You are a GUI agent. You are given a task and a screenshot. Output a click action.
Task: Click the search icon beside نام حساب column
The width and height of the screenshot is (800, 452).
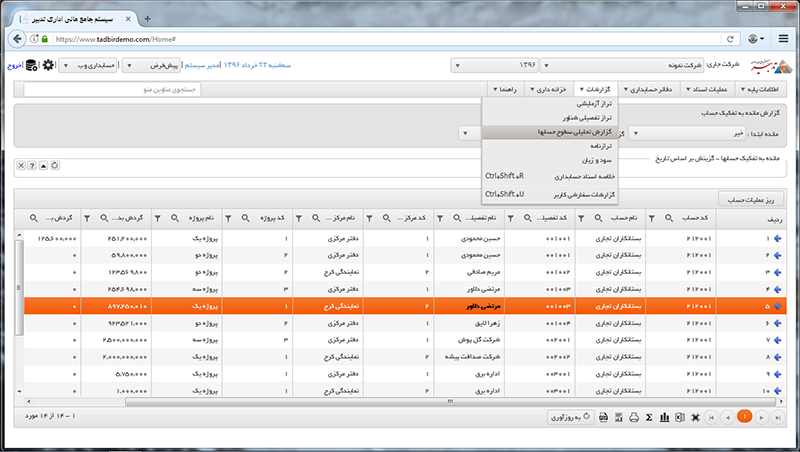(600, 217)
